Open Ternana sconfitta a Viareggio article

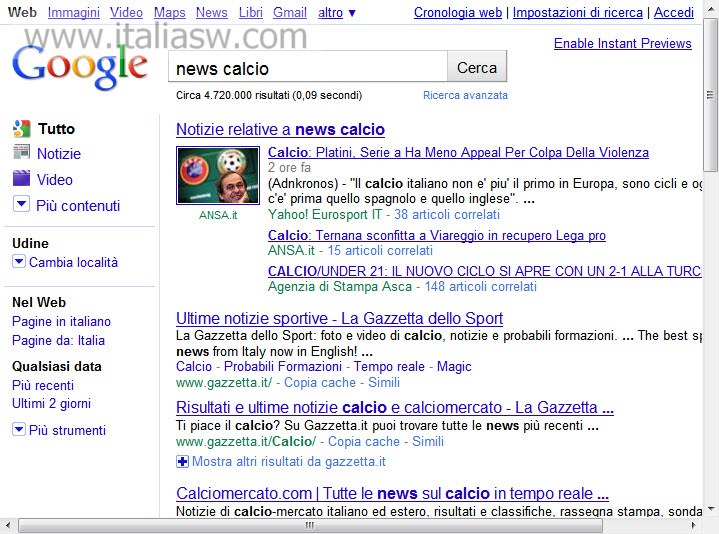[x=437, y=235]
